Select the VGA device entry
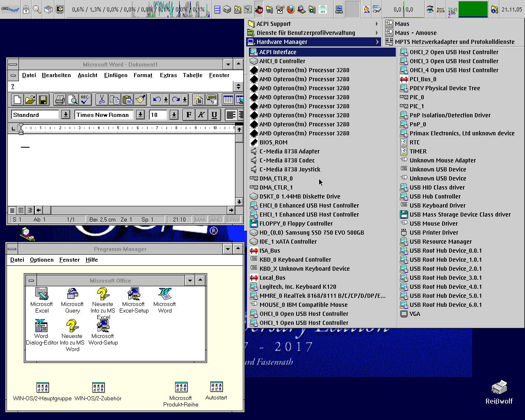Screen dimensions: 525x420 pos(460,314)
